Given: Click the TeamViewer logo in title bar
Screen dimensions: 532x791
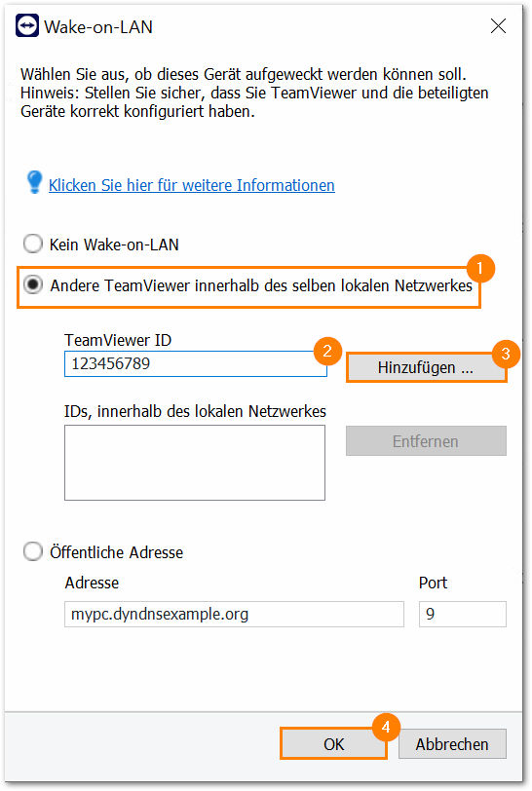Looking at the screenshot, I should point(26,25).
